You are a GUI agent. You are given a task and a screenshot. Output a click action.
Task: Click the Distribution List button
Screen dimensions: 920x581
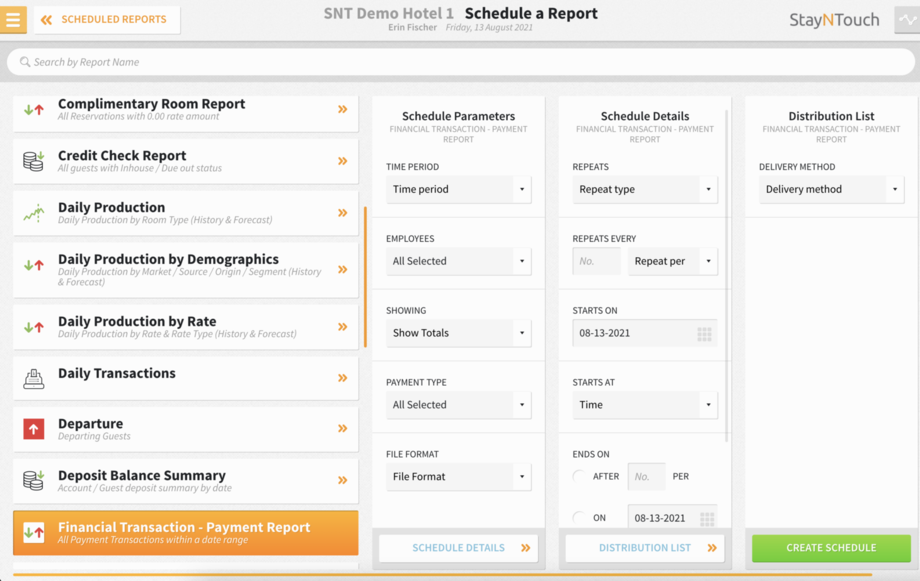coord(645,548)
